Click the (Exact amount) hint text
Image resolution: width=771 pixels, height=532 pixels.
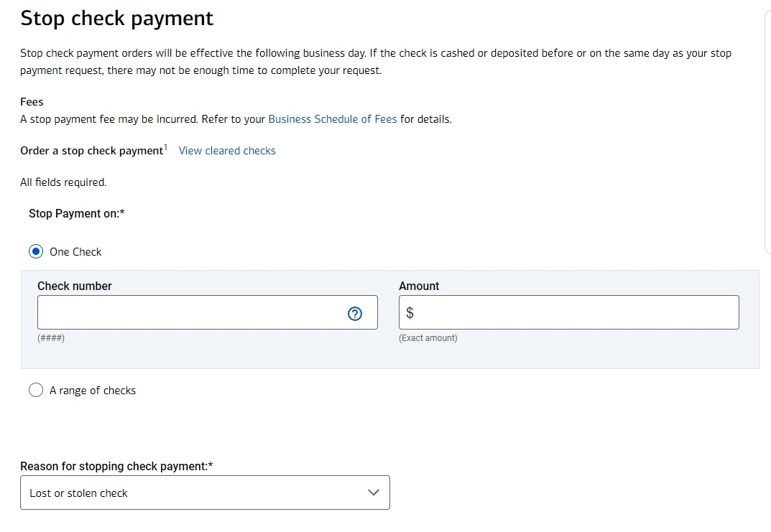point(428,338)
